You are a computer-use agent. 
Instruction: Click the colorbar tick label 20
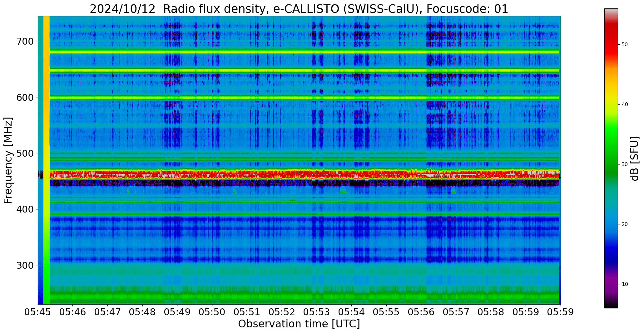point(625,224)
